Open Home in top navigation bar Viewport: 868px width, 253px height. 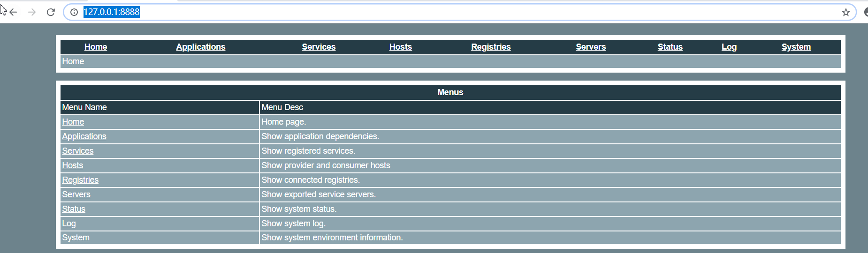pyautogui.click(x=96, y=47)
